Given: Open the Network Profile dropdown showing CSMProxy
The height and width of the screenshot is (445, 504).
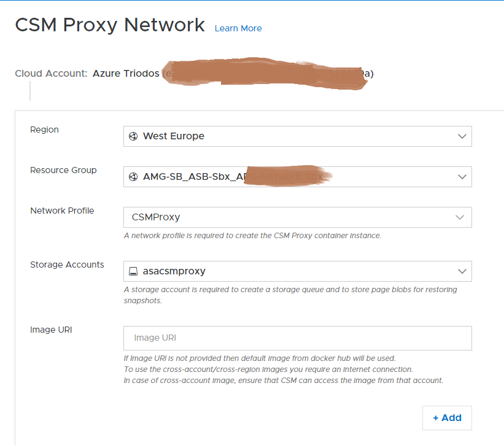Looking at the screenshot, I should [297, 217].
